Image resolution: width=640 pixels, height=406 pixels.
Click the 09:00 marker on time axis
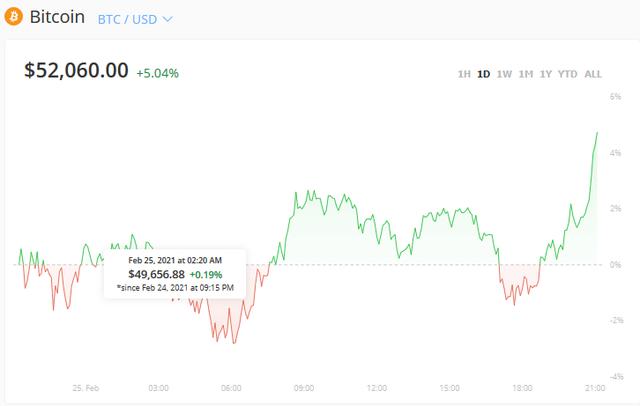(x=304, y=387)
